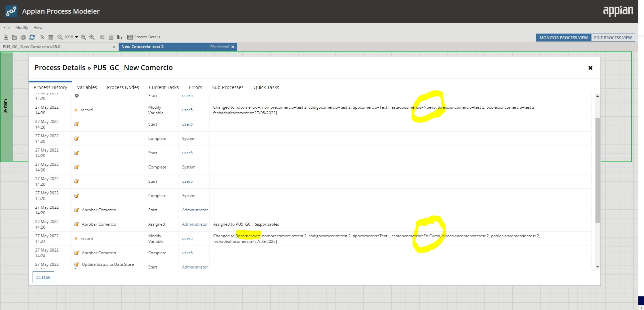Open Administrator link in Aprobar Comercio Assigned row
Viewport: 644px width, 310px height.
coord(195,224)
